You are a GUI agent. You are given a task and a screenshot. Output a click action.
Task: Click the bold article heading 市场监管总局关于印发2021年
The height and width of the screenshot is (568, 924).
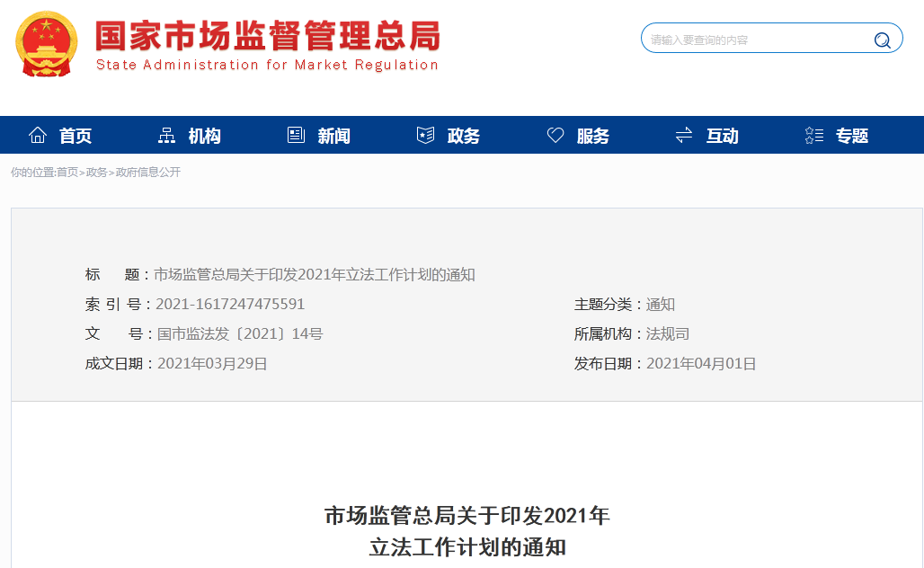[466, 516]
